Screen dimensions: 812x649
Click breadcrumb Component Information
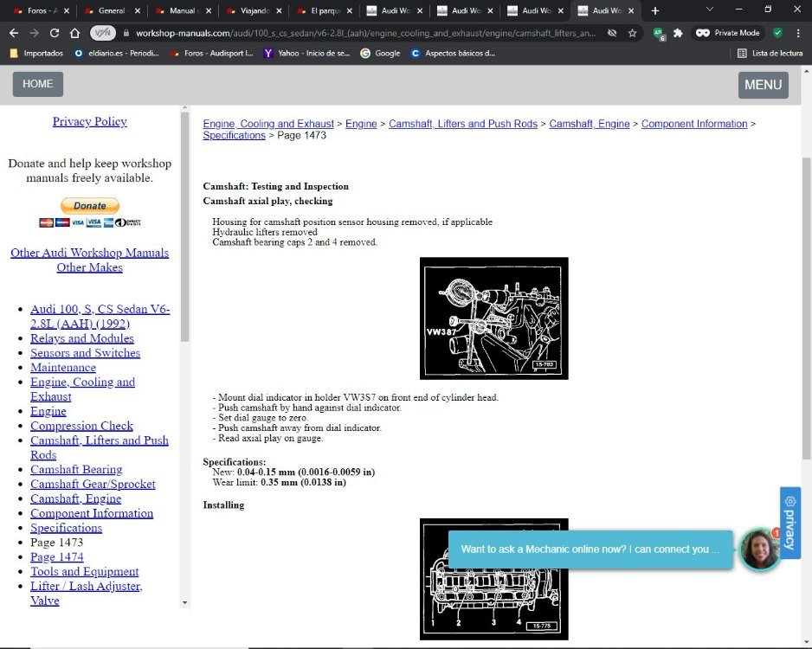click(x=694, y=124)
